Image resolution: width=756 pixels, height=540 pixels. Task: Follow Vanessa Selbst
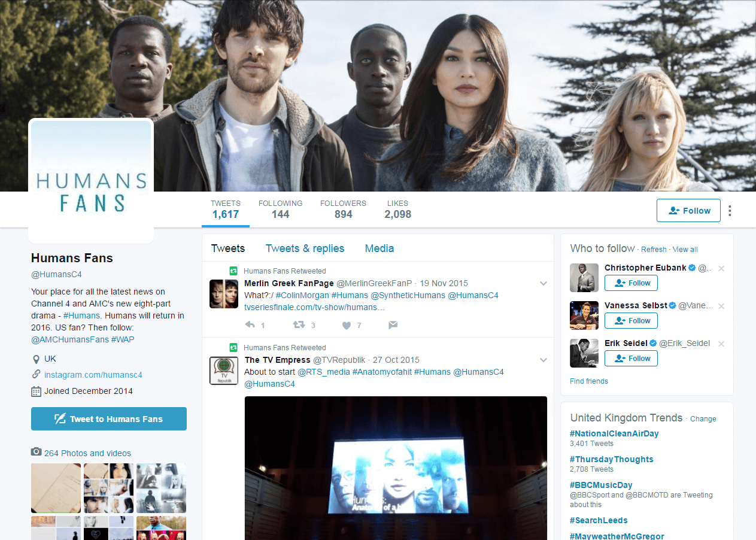(x=631, y=321)
